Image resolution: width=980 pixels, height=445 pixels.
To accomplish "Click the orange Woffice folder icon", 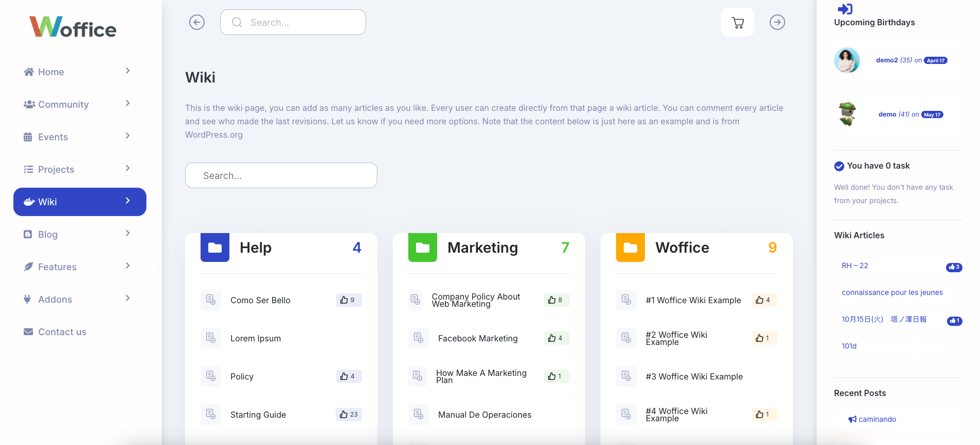I will pos(630,248).
